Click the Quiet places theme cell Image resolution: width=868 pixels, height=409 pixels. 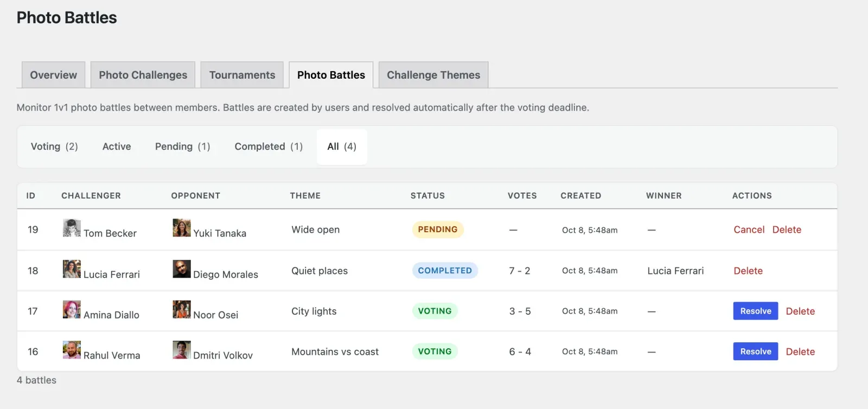[320, 271]
